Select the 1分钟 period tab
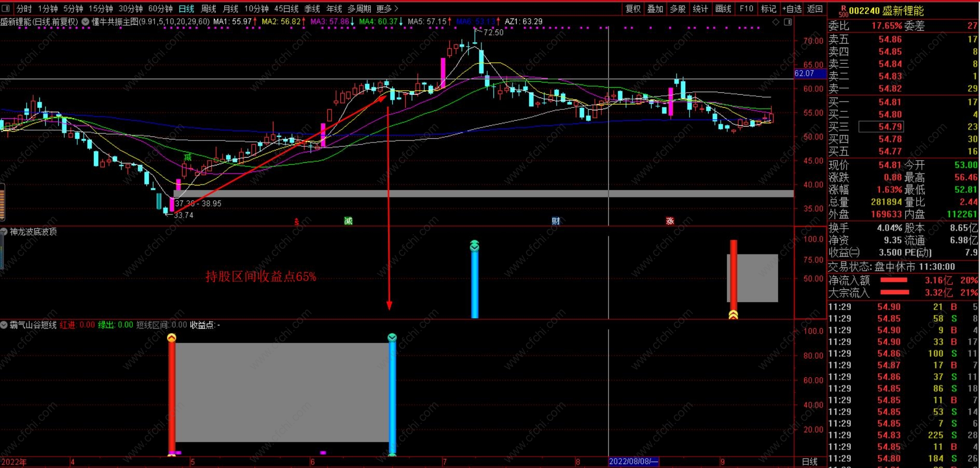980x468 pixels. tap(48, 9)
